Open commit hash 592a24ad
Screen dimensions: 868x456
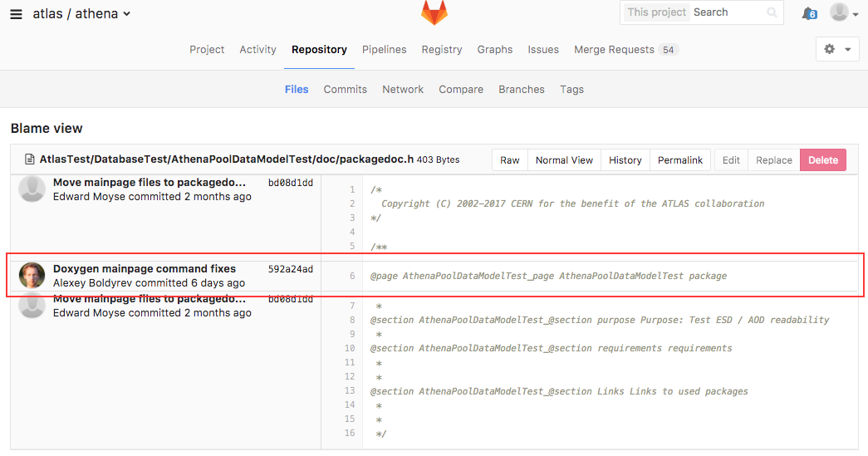click(291, 269)
